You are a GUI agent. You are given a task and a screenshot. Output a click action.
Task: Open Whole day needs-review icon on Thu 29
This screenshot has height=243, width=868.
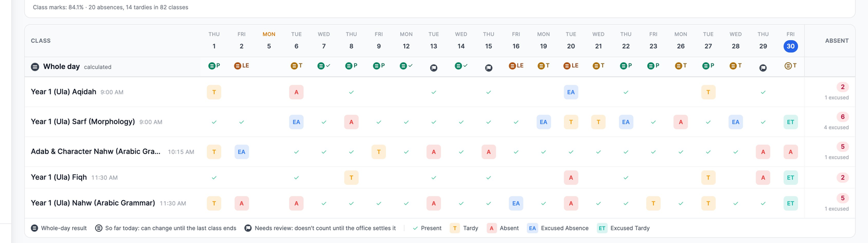(763, 68)
